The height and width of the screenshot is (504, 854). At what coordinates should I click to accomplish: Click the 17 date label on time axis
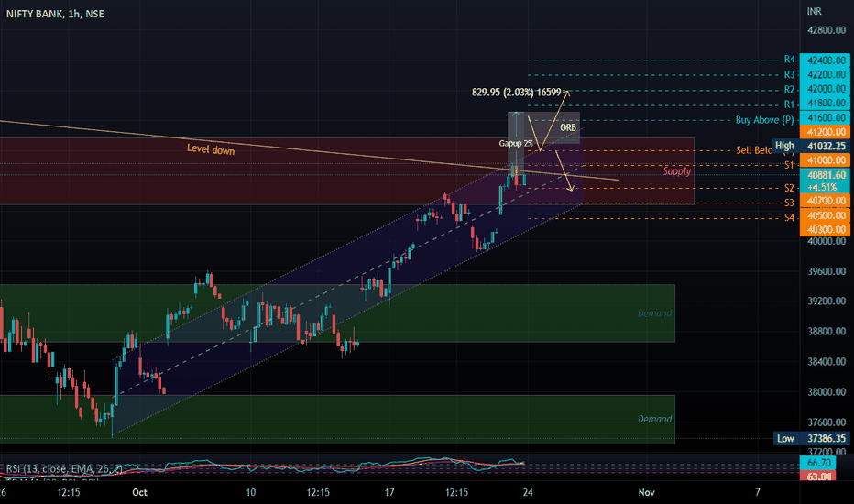[x=389, y=492]
